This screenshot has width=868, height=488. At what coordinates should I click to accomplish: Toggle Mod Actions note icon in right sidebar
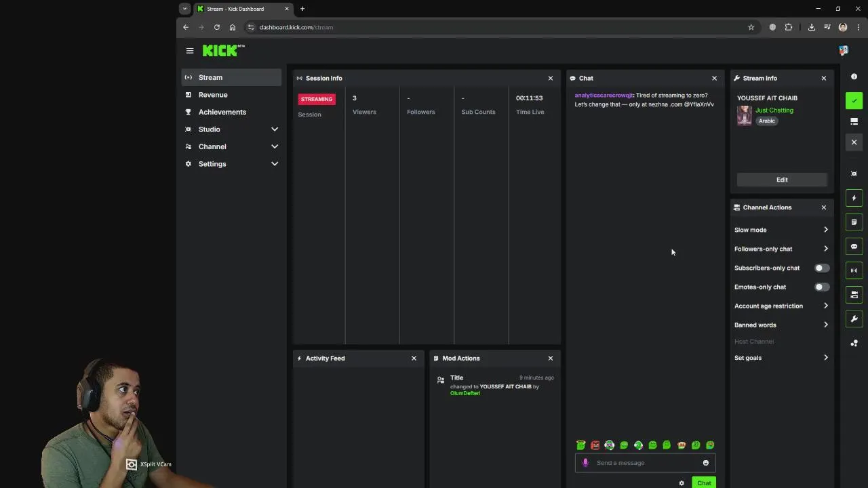pos(854,222)
